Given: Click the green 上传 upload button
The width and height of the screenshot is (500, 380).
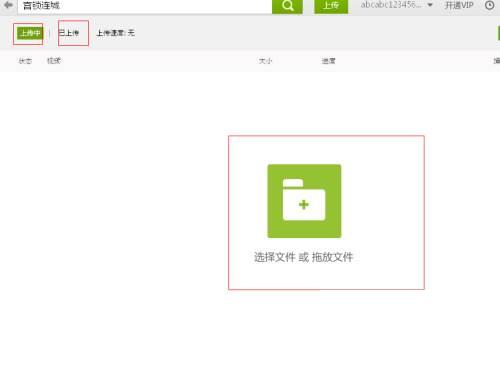Looking at the screenshot, I should point(331,6).
